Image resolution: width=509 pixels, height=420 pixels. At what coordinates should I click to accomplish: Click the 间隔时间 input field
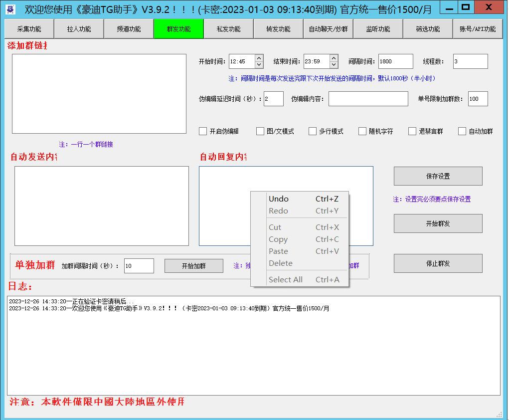coord(395,61)
